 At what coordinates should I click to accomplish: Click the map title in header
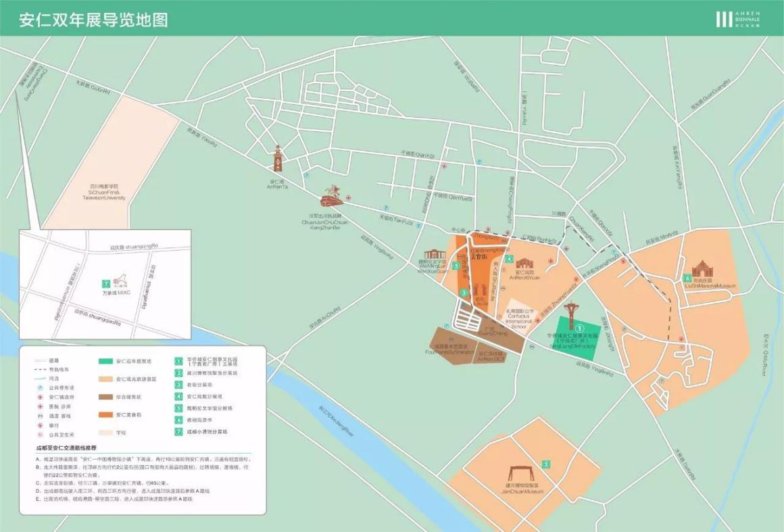tap(93, 18)
